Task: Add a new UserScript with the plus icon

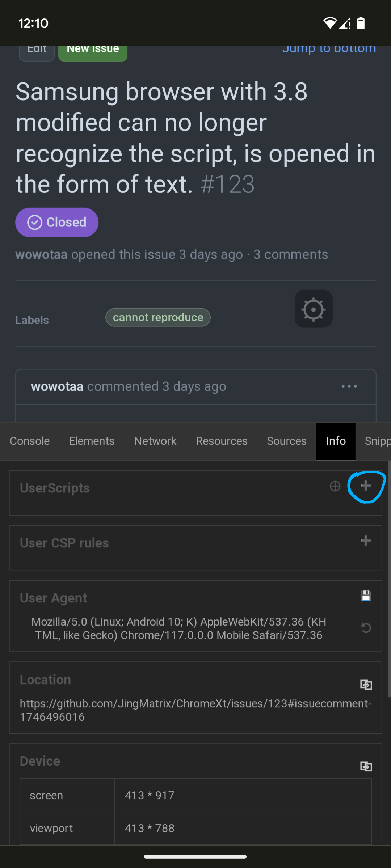Action: [x=366, y=486]
